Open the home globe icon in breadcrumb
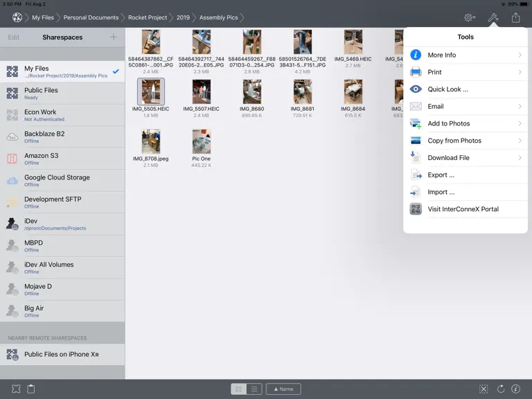 coord(17,17)
